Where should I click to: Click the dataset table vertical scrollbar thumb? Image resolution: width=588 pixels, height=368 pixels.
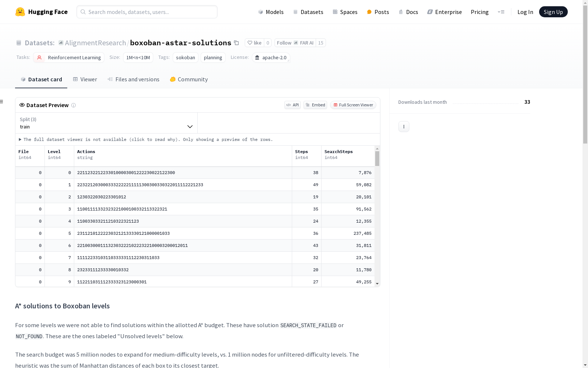coord(377,159)
